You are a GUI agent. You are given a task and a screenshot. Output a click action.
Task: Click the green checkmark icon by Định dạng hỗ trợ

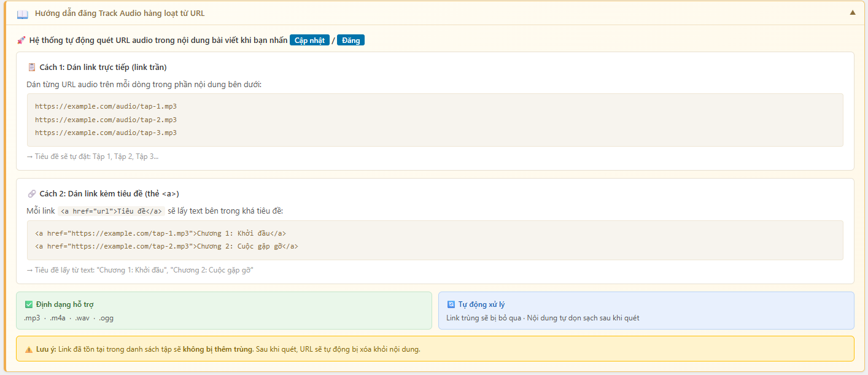29,304
